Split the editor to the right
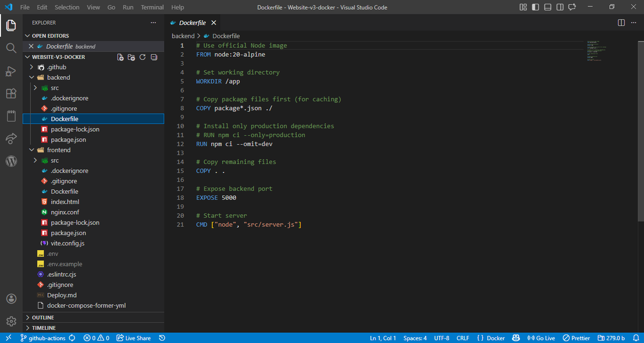The image size is (644, 343). coord(621,23)
